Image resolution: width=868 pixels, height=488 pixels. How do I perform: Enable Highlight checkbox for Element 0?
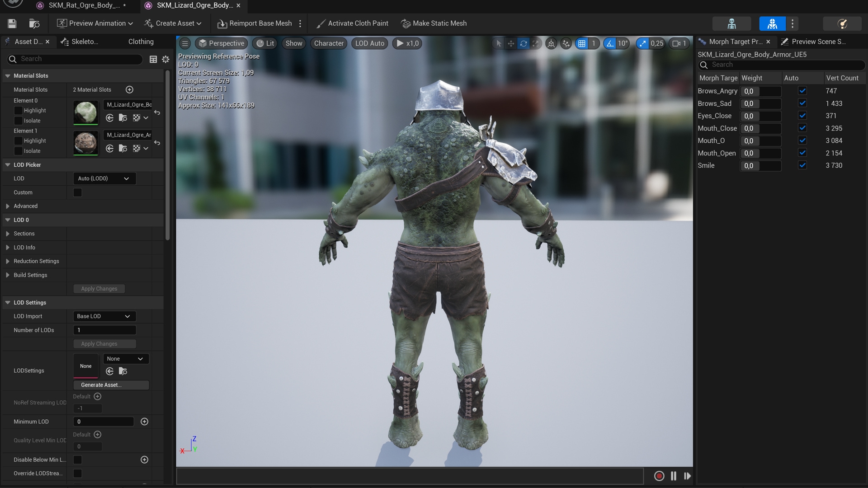pos(18,110)
